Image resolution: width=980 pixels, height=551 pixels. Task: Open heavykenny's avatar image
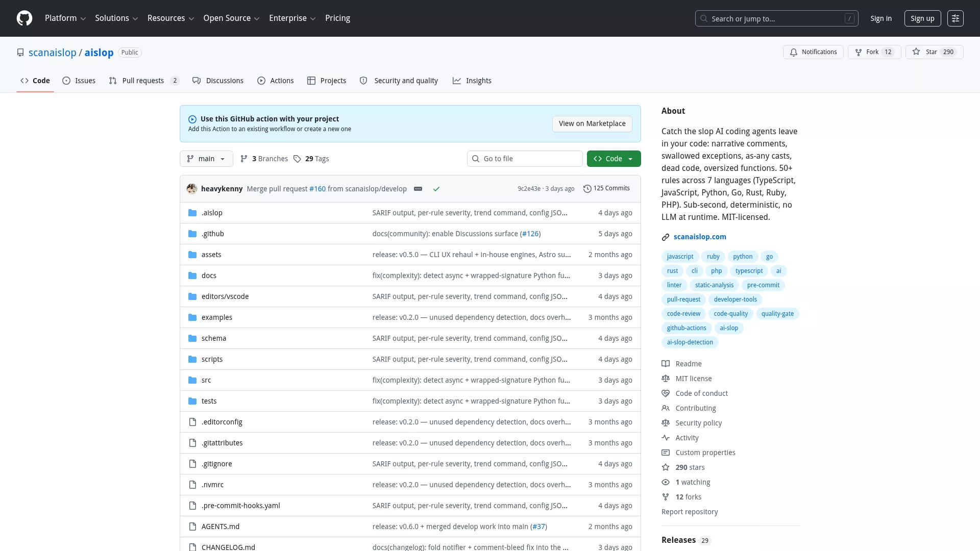192,189
